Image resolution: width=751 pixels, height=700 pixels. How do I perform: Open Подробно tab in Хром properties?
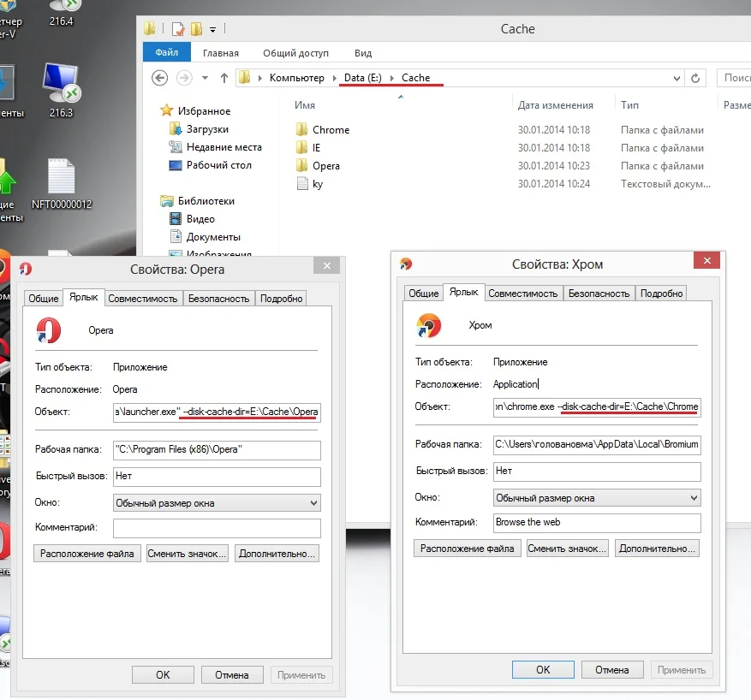661,294
